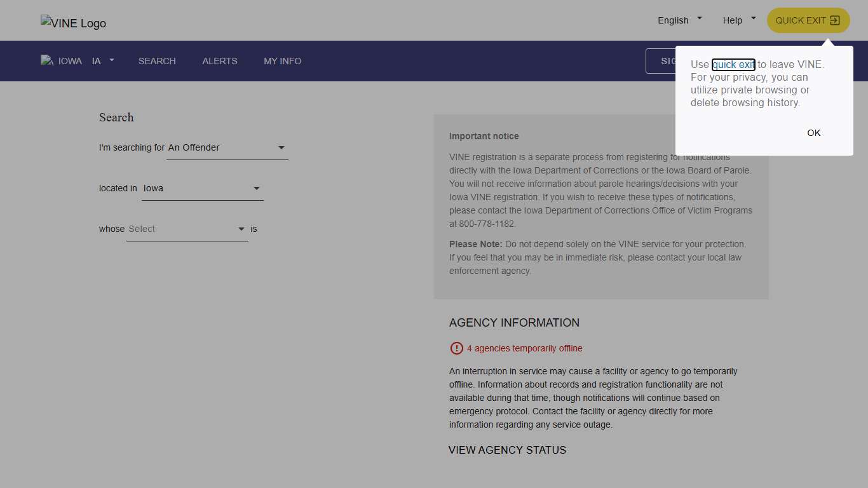Open the English language dropdown
Screen dimensions: 868x488
click(679, 20)
